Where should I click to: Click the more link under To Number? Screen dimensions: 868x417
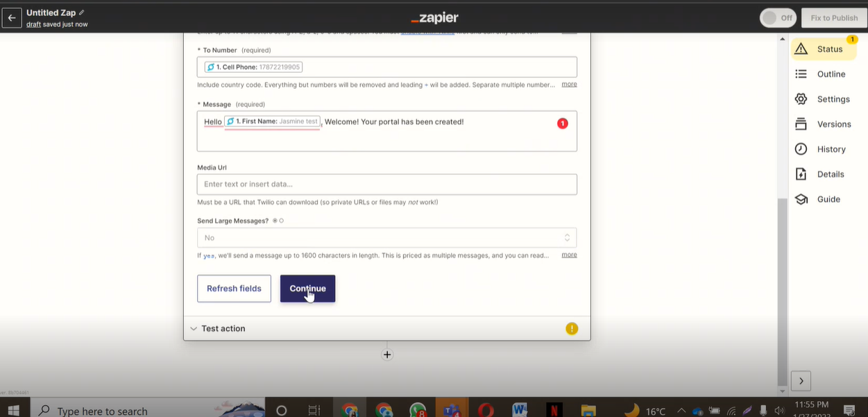pos(569,84)
